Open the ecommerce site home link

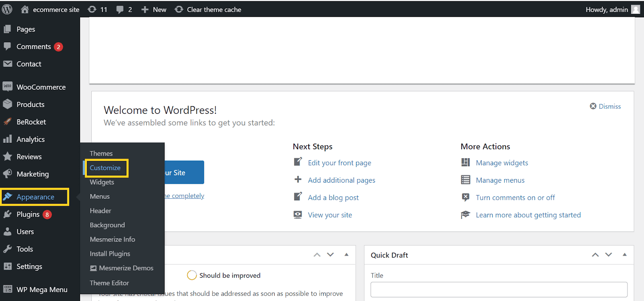pyautogui.click(x=50, y=9)
